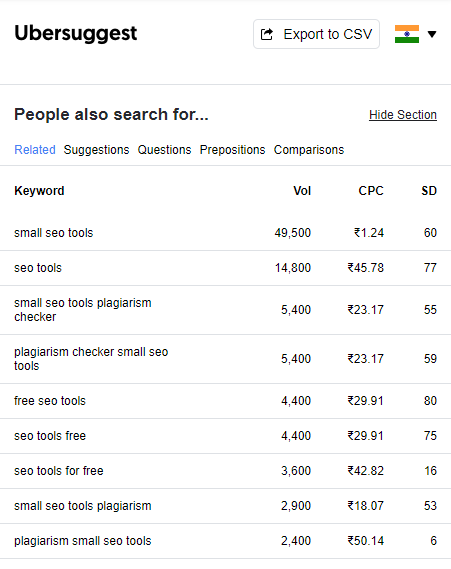
Task: Open keyword 'free seo tools'
Action: pos(50,401)
